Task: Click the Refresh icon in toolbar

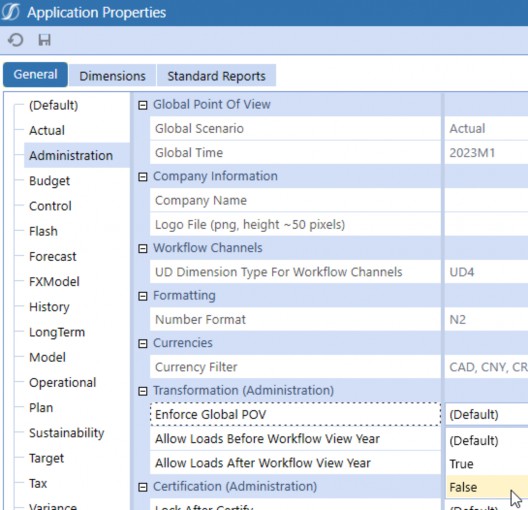Action: [15, 40]
